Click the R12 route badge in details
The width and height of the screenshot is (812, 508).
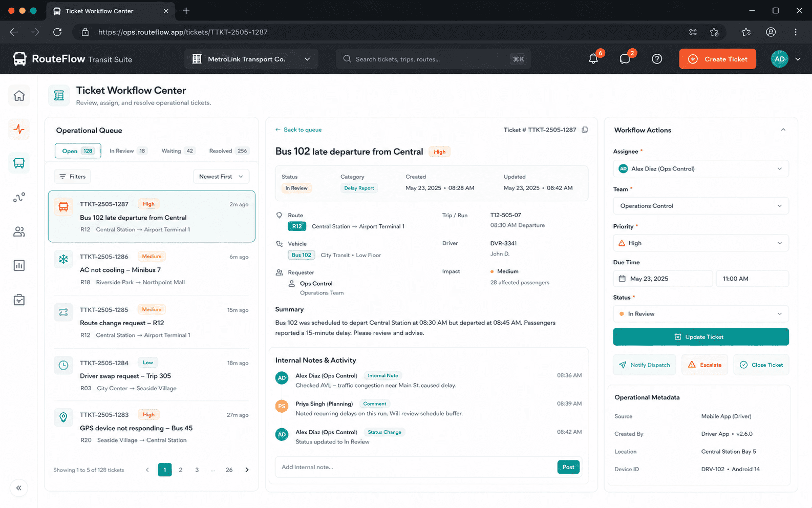coord(297,226)
